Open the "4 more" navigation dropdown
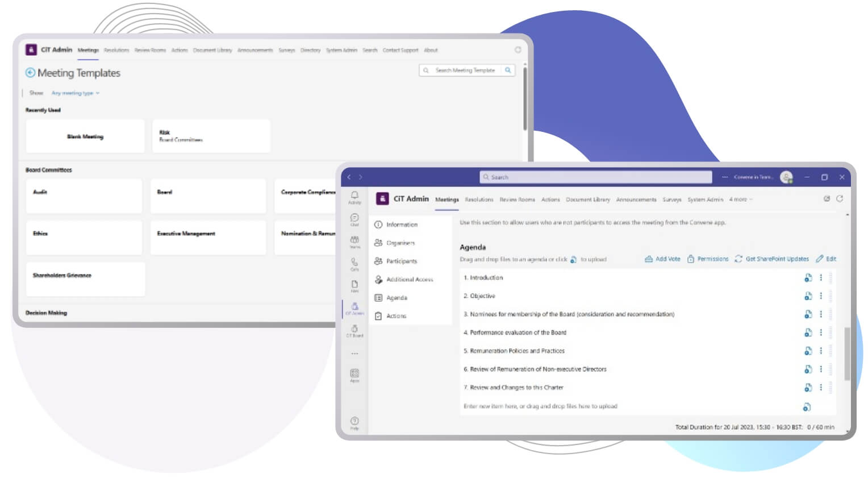 click(x=740, y=199)
